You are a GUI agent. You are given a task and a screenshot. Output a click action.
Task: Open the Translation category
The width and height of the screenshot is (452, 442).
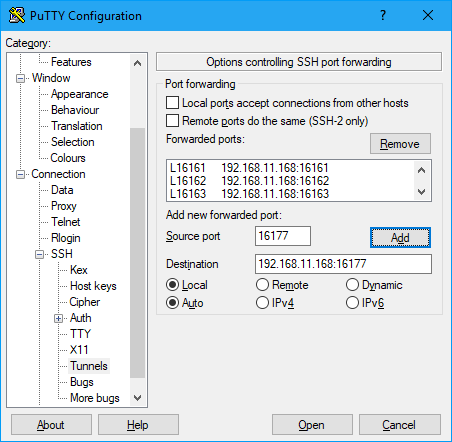77,126
